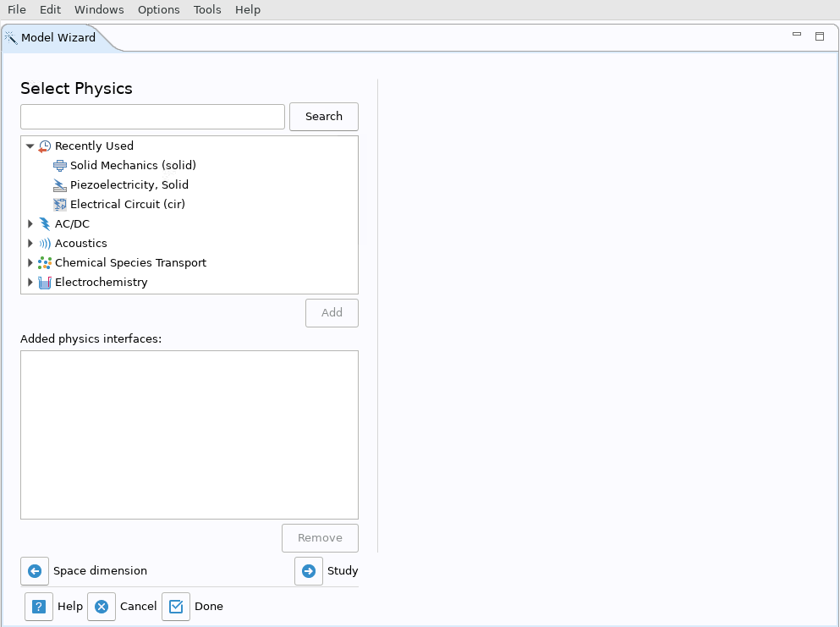Open the Options menu
Screen dimensions: 840x627
tap(159, 10)
